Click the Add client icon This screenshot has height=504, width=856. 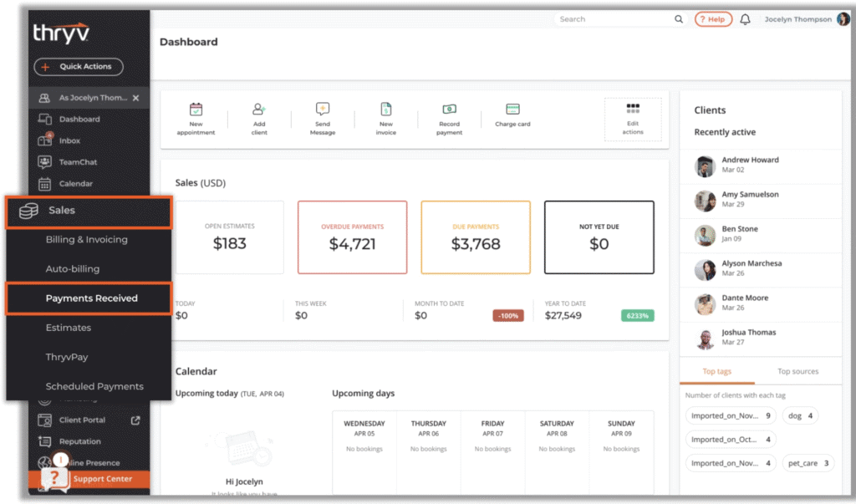tap(259, 109)
